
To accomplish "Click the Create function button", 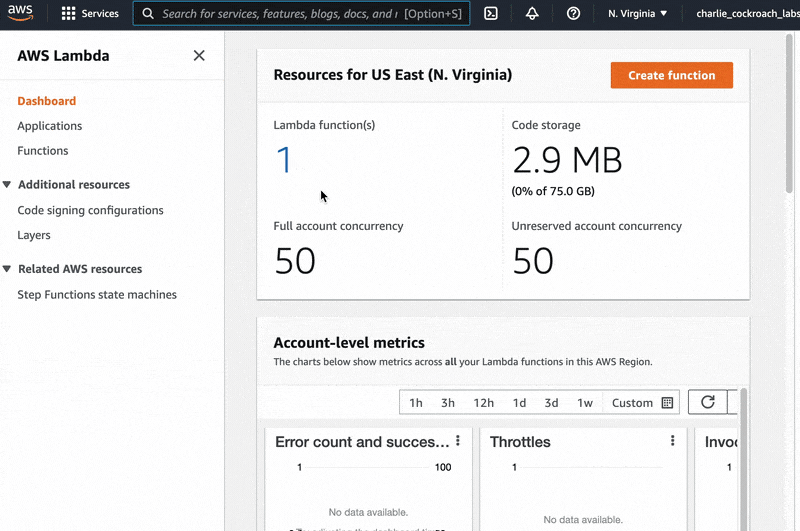I will 671,75.
